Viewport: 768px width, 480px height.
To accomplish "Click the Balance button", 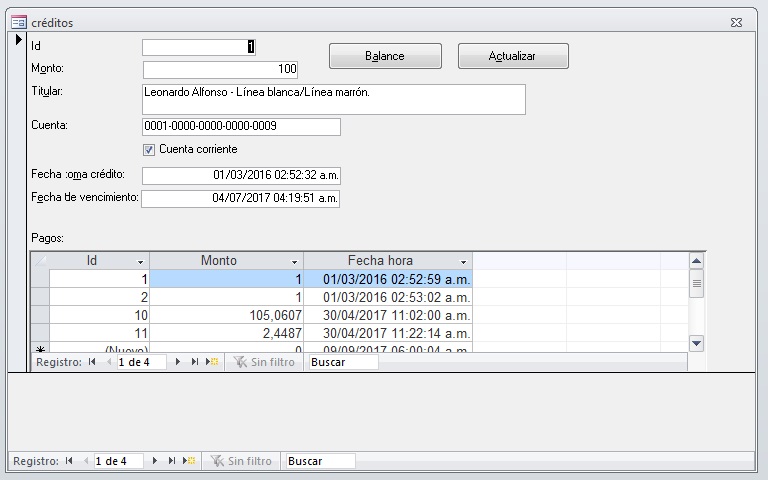I will (x=385, y=56).
